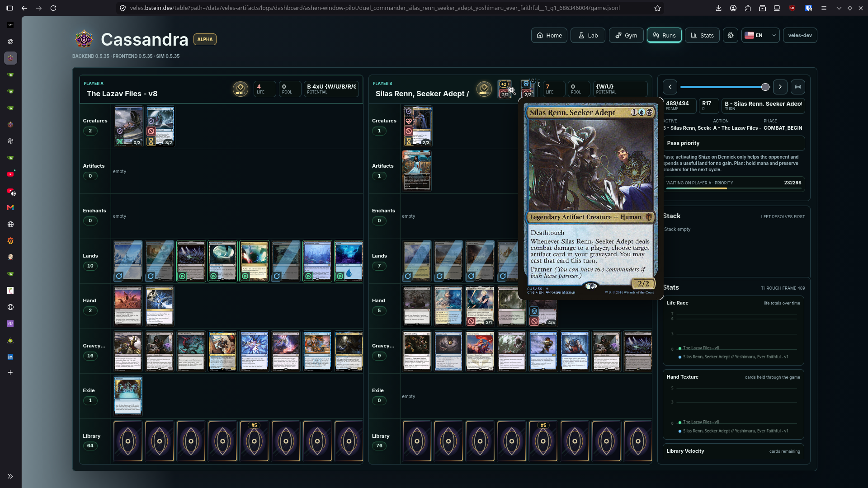Click the Forward navigation arrow
Viewport: 868px width, 488px height.
[39, 8]
